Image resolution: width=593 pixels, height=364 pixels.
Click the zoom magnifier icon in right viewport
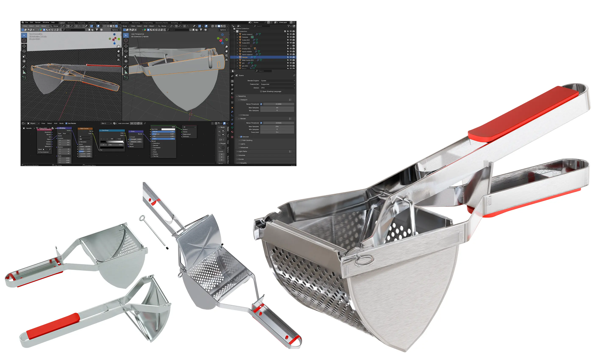tap(226, 47)
